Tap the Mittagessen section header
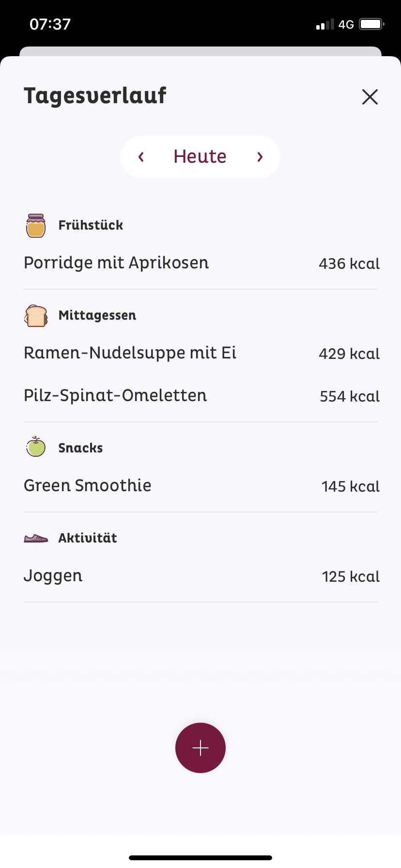This screenshot has width=401, height=868. [97, 315]
